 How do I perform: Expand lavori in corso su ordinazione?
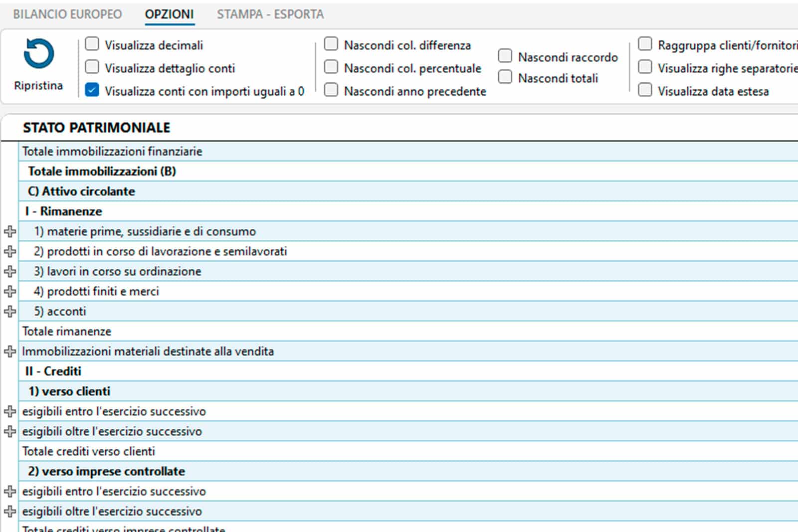pos(10,271)
